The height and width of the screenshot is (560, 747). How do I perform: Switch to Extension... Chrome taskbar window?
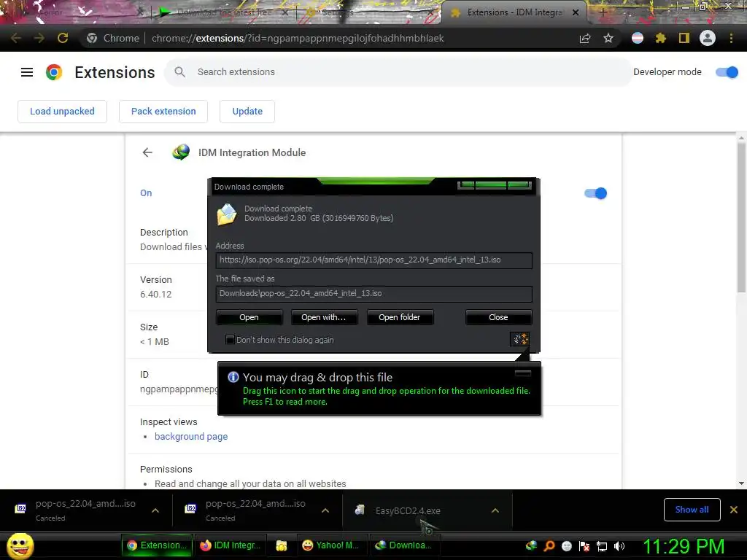tap(157, 545)
